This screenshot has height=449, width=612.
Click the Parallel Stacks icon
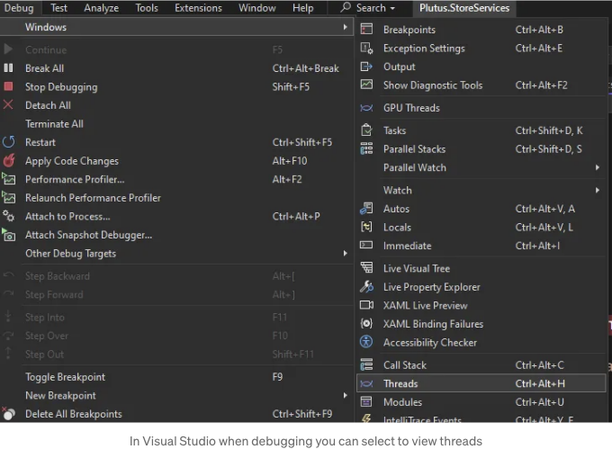tap(366, 149)
